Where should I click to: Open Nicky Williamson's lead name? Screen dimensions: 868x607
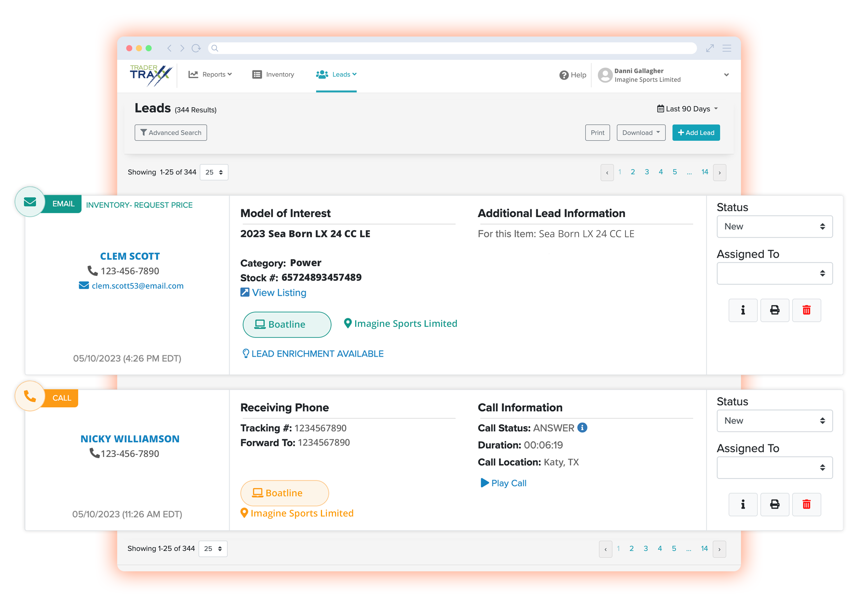click(130, 439)
